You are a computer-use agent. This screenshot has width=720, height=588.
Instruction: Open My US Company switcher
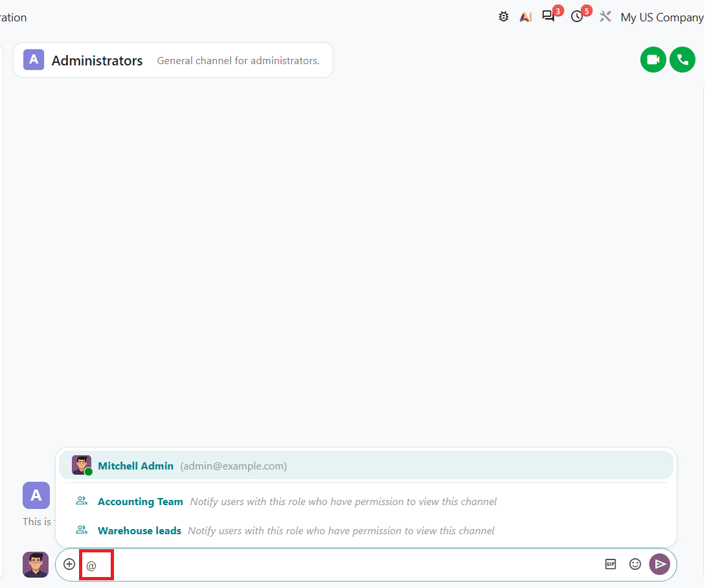tap(662, 17)
